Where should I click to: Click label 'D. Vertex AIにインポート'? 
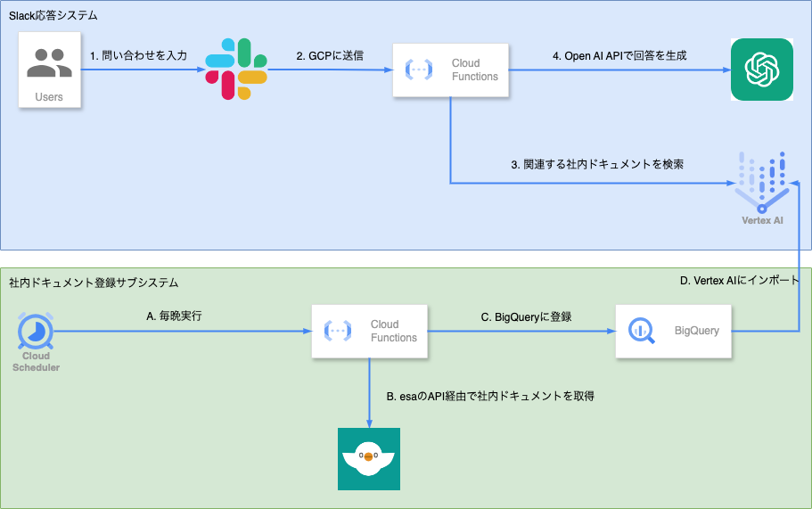pos(740,280)
